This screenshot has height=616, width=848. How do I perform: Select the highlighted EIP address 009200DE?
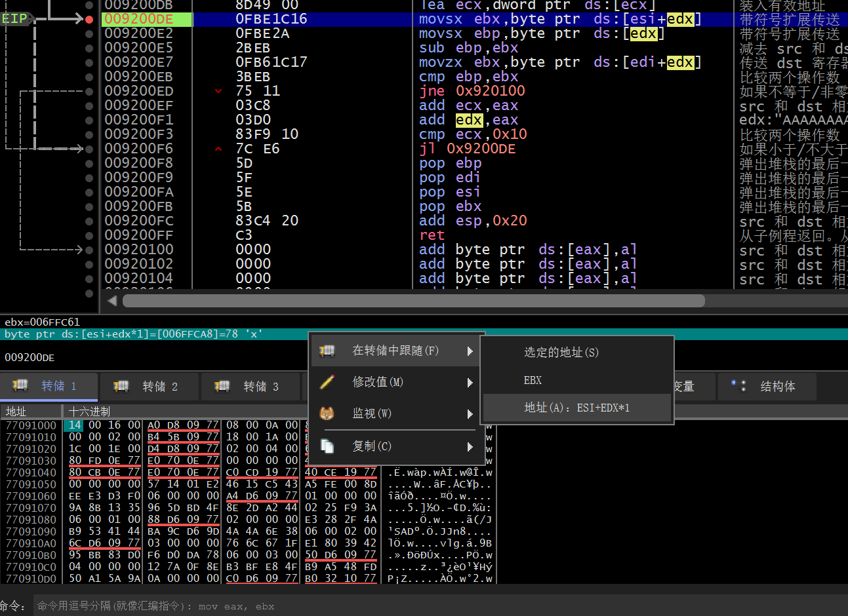pos(139,19)
